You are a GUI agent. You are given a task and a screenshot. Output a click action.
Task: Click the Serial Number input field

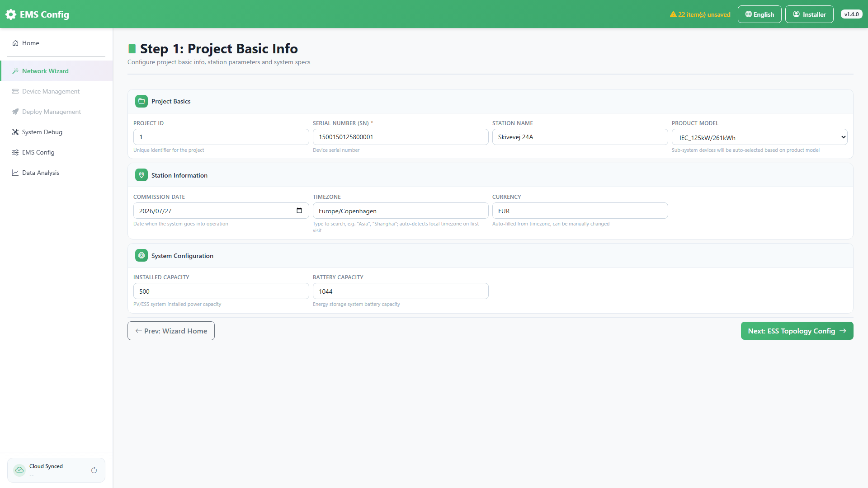[401, 137]
